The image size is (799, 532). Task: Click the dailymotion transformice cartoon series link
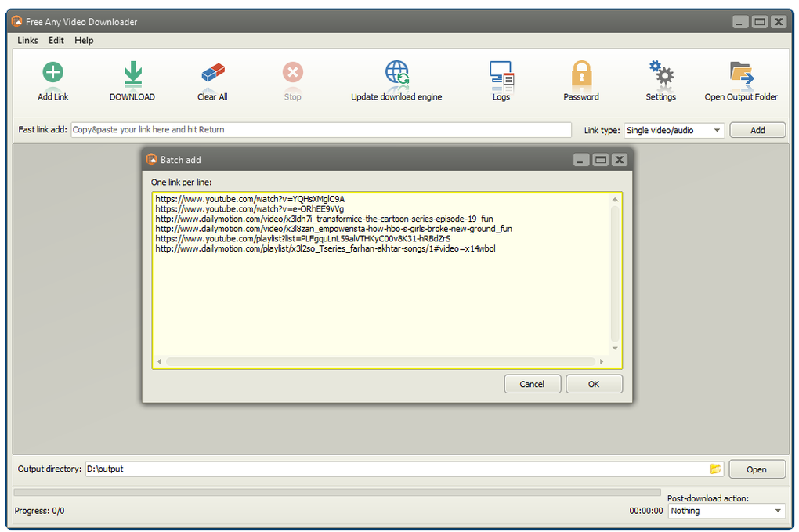pyautogui.click(x=324, y=219)
